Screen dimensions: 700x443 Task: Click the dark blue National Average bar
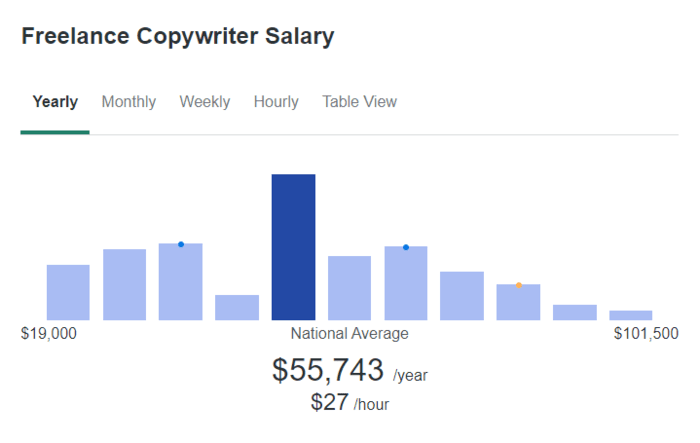293,247
